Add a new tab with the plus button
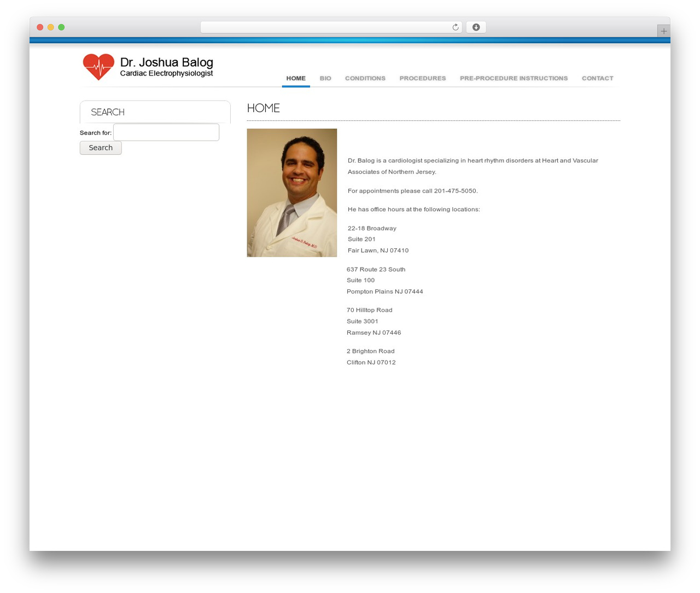Viewport: 700px width, 593px height. click(663, 31)
